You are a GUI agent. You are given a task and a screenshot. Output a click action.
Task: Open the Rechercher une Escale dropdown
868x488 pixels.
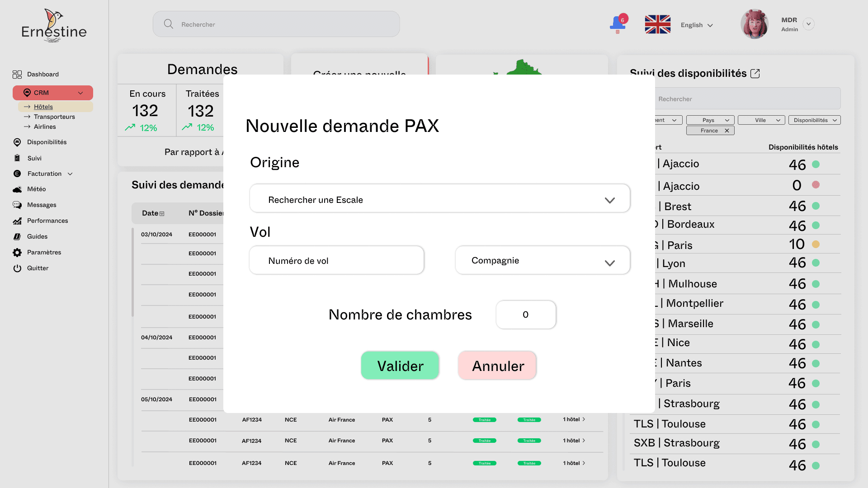(439, 199)
